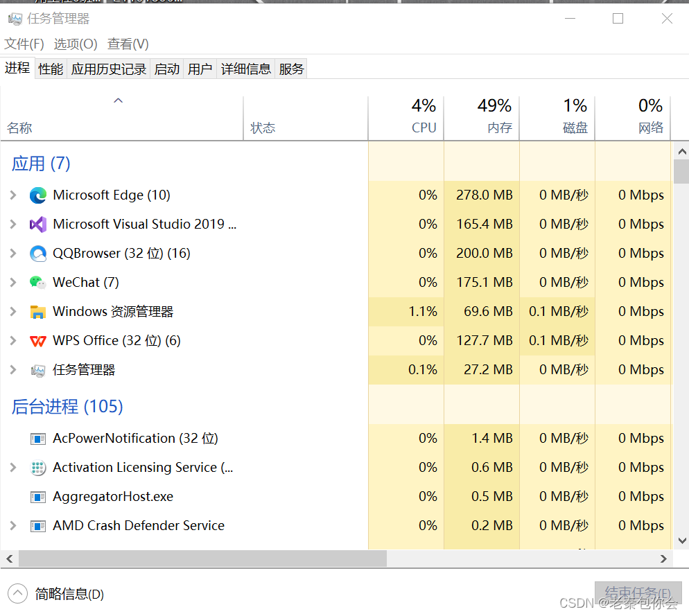Viewport: 689px width, 616px height.
Task: Click the Microsoft Edge app icon
Action: click(38, 195)
